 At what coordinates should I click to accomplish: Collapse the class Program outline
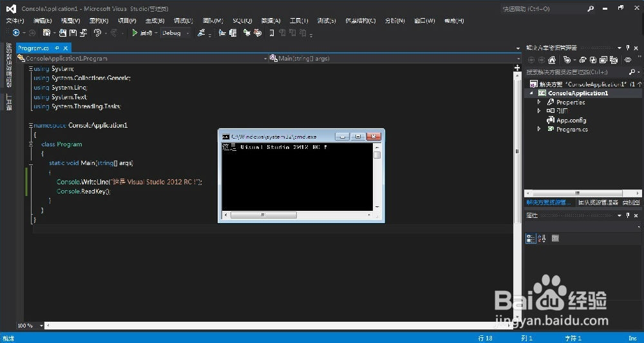point(31,144)
